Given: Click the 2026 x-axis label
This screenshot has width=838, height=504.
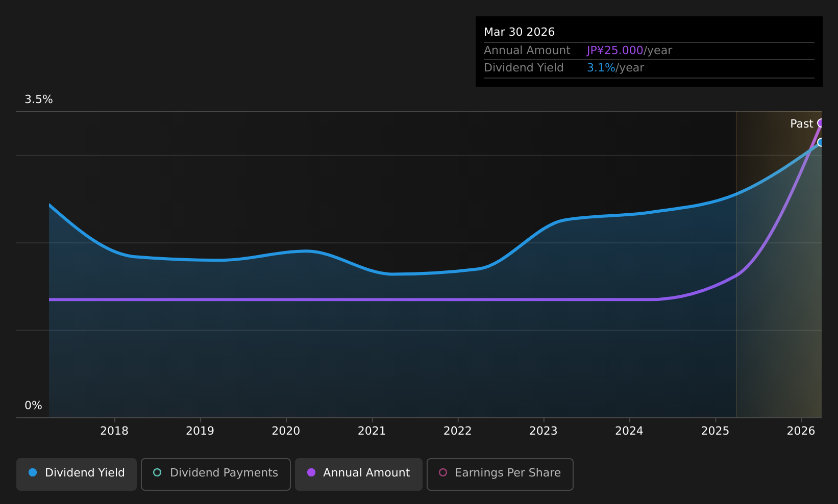Looking at the screenshot, I should 801,431.
